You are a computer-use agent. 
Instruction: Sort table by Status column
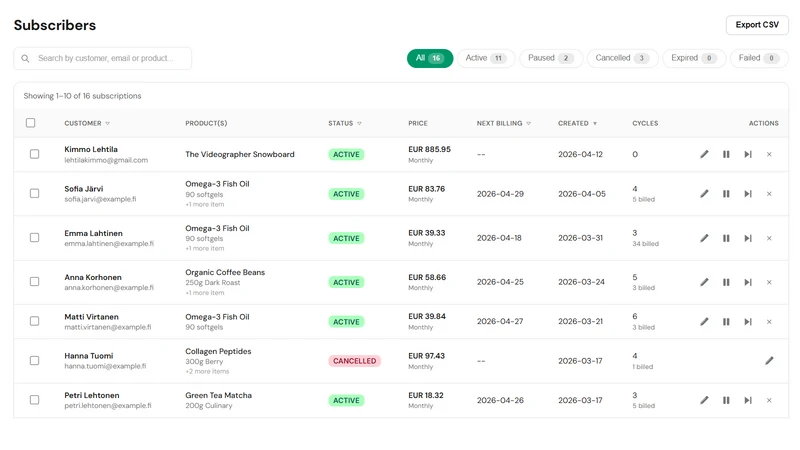345,123
